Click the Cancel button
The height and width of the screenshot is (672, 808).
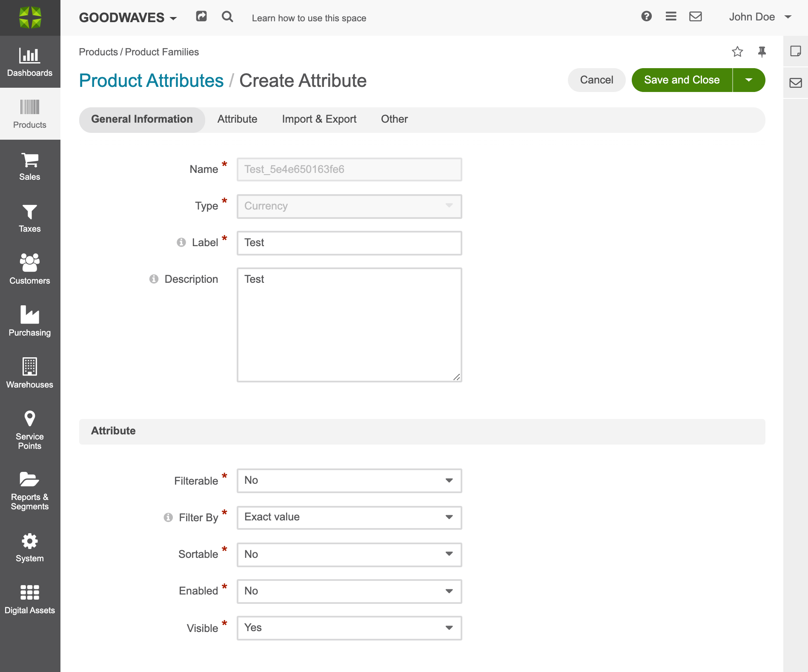pyautogui.click(x=596, y=80)
